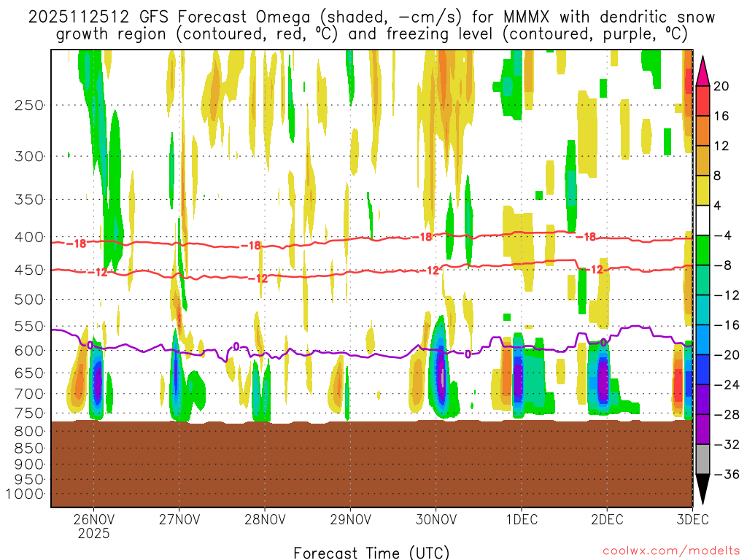
Task: Select the 30NOV time axis marker
Action: (436, 519)
